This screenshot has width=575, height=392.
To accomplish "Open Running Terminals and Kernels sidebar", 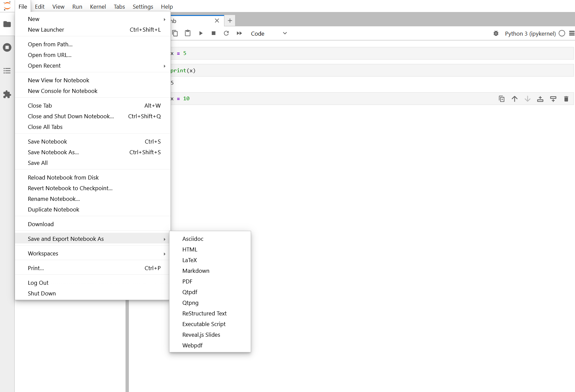I will 7,47.
